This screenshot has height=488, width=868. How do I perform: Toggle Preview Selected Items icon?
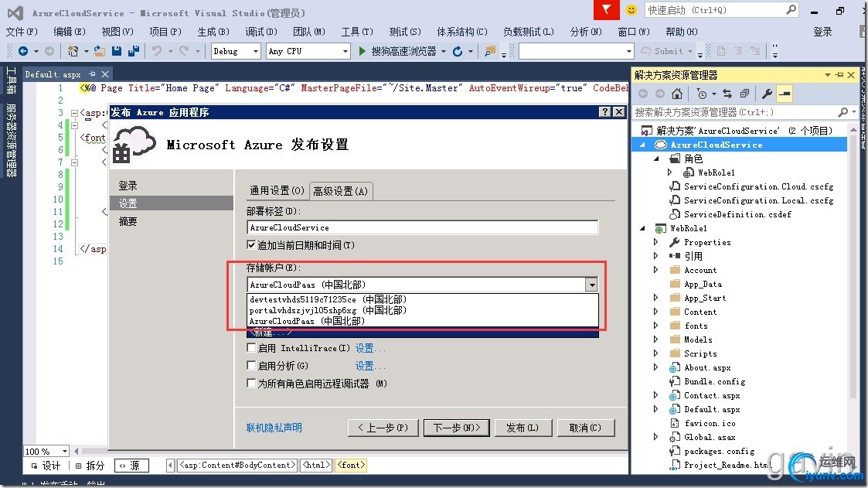(x=785, y=94)
